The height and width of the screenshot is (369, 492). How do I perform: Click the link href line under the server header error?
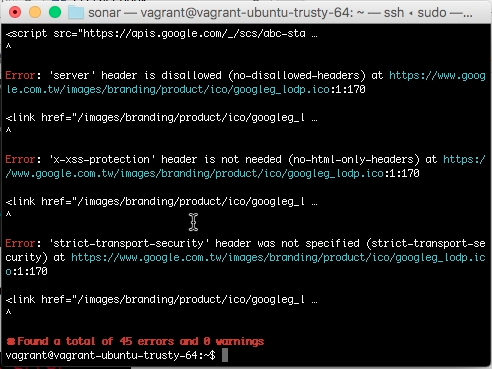click(162, 118)
